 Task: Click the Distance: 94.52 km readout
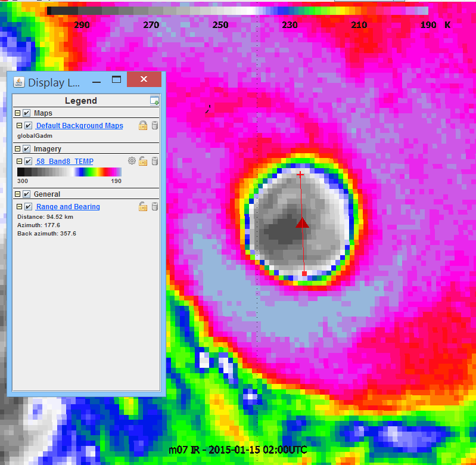[x=45, y=217]
